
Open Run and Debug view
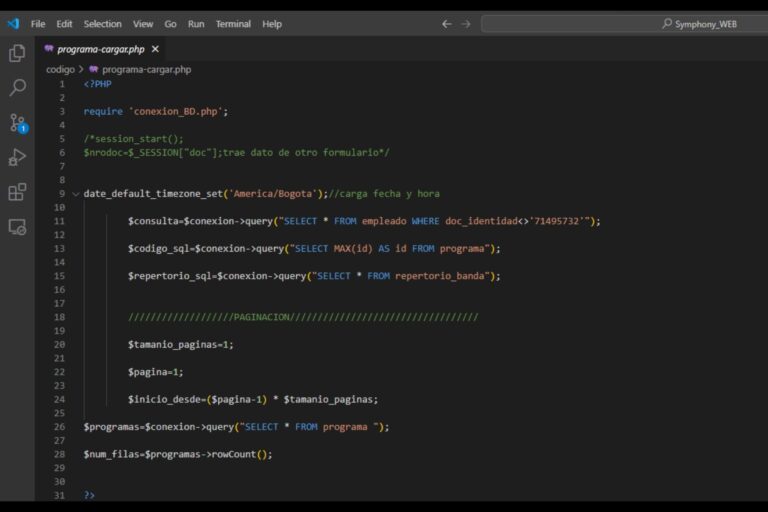click(x=17, y=157)
